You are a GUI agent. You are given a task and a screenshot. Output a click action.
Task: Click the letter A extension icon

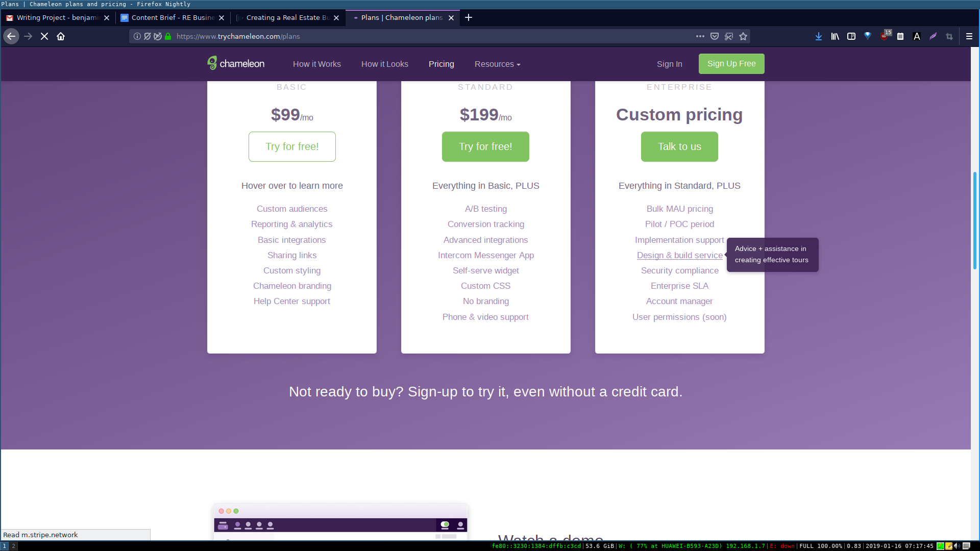click(x=917, y=36)
